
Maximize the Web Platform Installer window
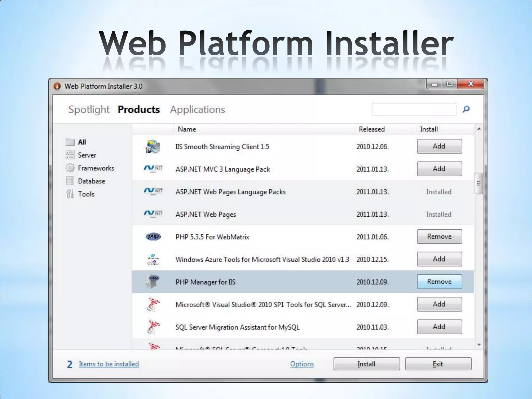[x=450, y=84]
